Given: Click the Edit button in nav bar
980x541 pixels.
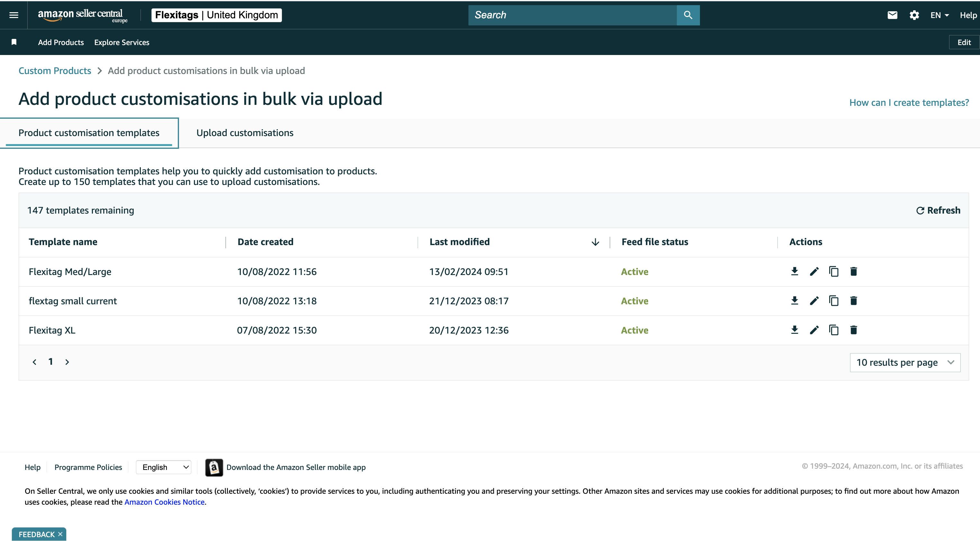Looking at the screenshot, I should pyautogui.click(x=964, y=42).
